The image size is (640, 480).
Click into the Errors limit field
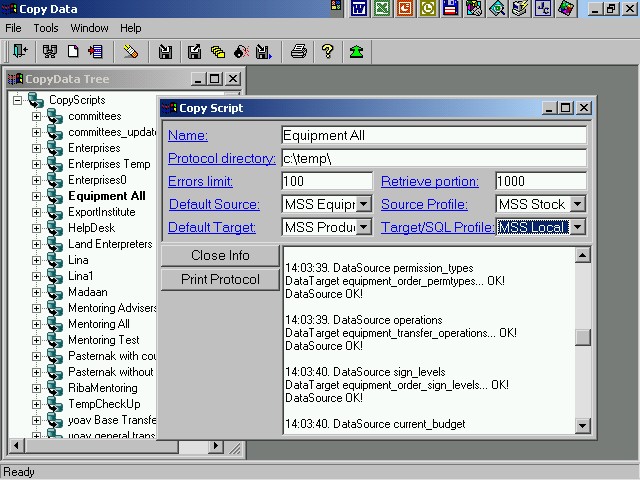click(x=326, y=182)
